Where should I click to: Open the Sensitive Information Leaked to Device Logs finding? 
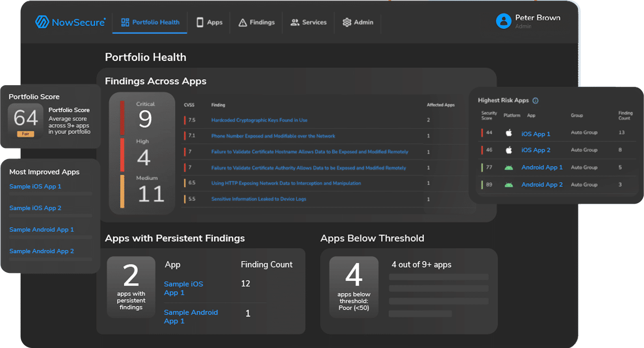click(x=259, y=199)
